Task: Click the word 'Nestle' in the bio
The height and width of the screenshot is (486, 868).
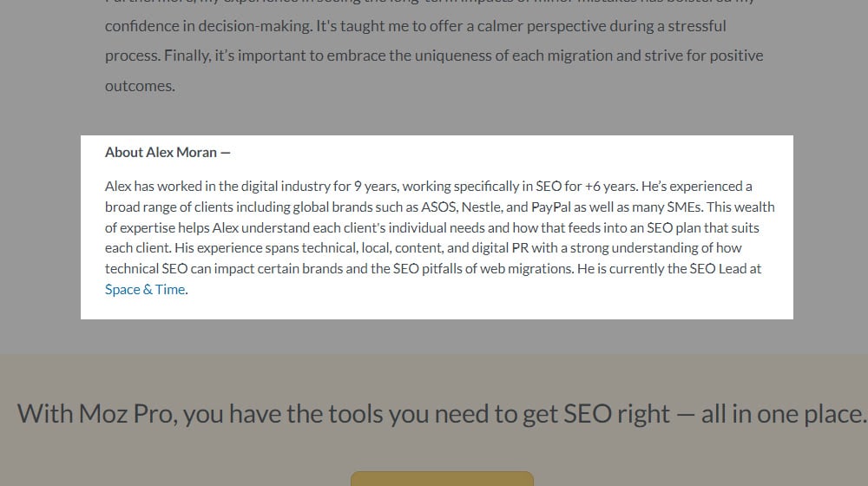Action: 482,207
